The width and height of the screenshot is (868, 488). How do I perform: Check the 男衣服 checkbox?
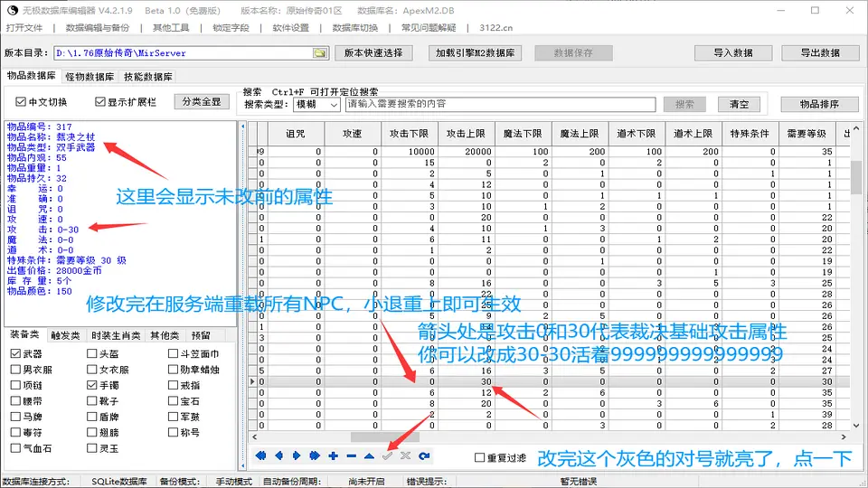pos(15,369)
